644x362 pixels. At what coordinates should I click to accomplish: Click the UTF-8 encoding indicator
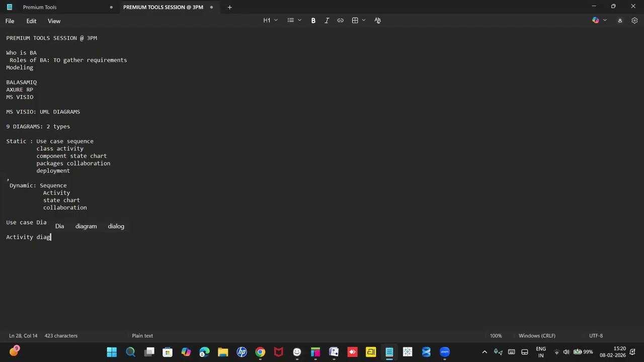click(596, 336)
